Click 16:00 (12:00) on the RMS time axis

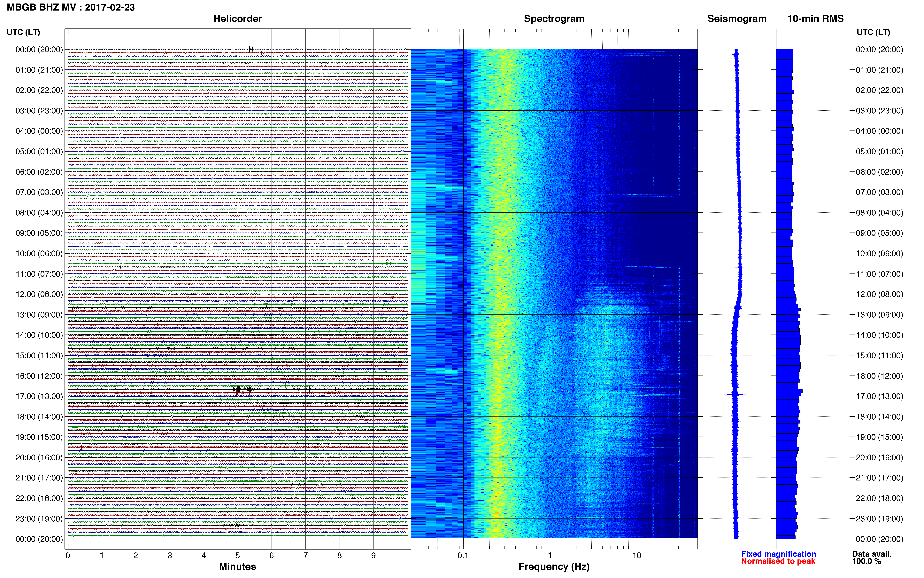point(879,376)
